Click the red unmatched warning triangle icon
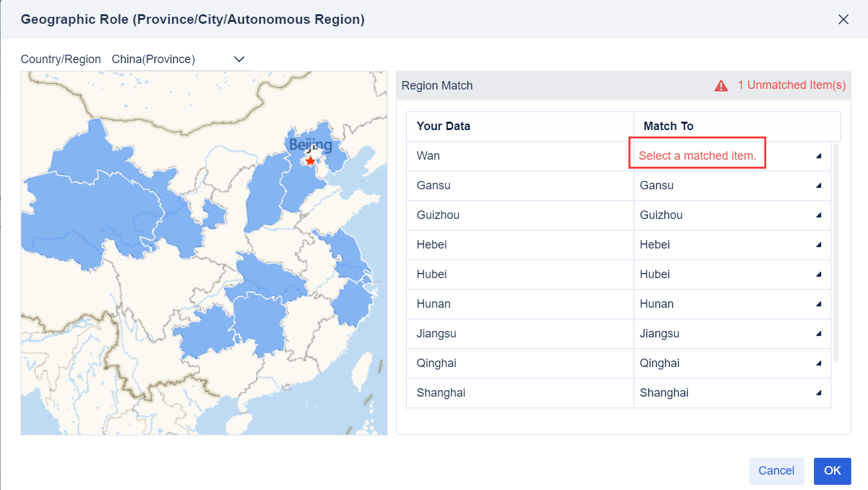 [x=721, y=85]
